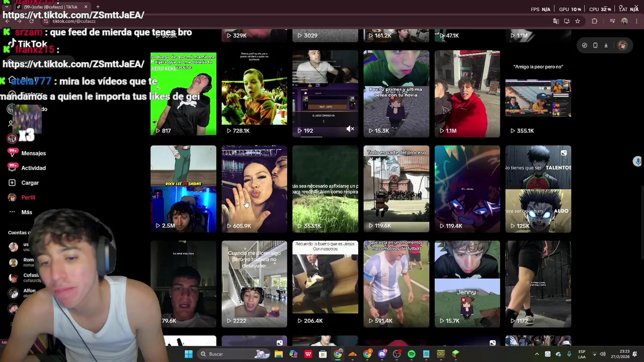Viewport: 644px width, 362px height.
Task: Click the Perfil avatar icon
Action: pos(12,198)
